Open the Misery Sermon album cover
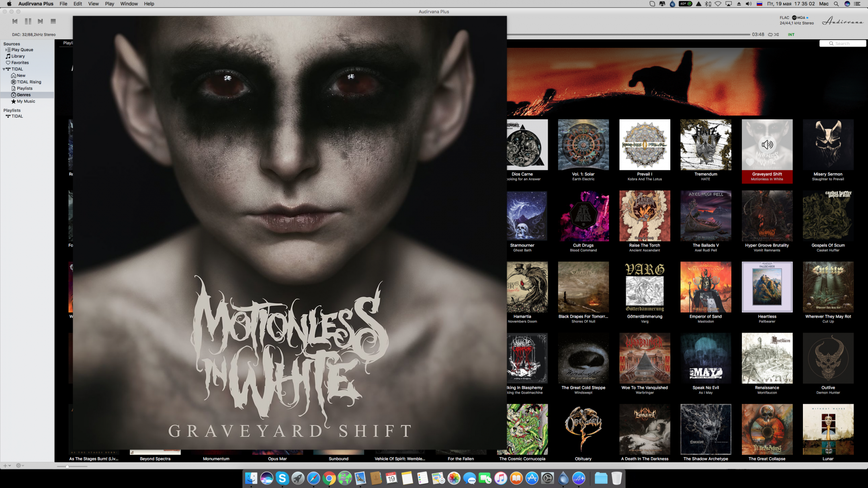This screenshot has height=488, width=868. pos(828,145)
